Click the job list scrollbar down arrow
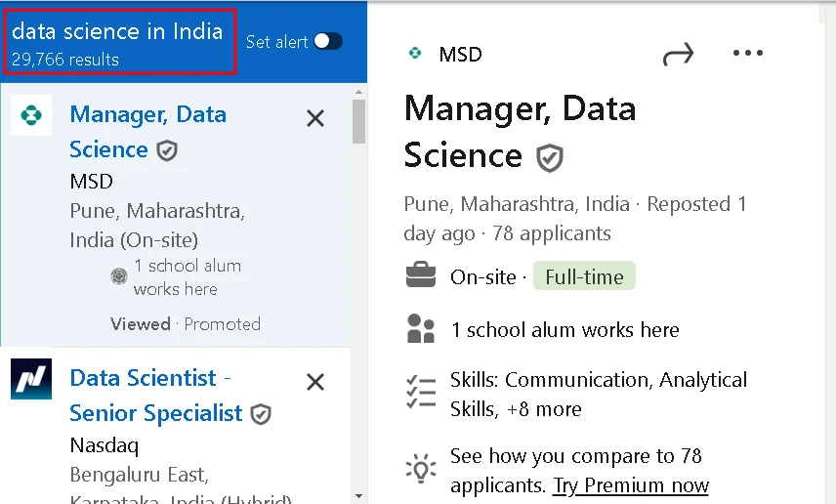The width and height of the screenshot is (836, 504). [x=358, y=496]
